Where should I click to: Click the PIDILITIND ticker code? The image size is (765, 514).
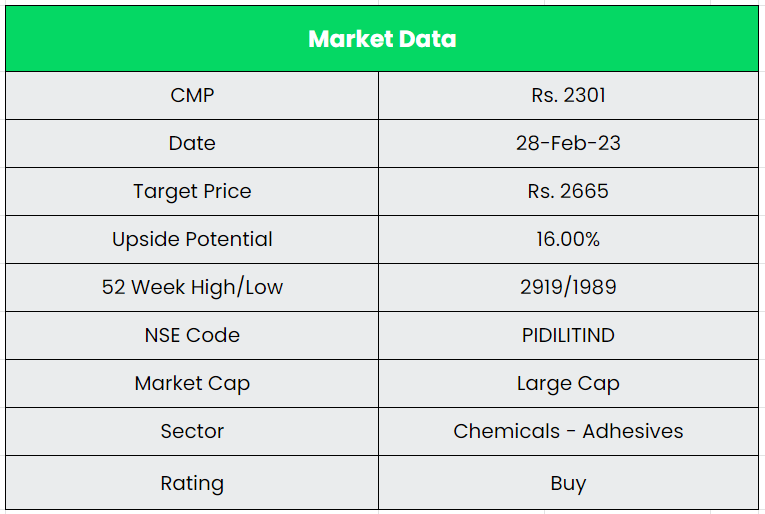pos(568,335)
